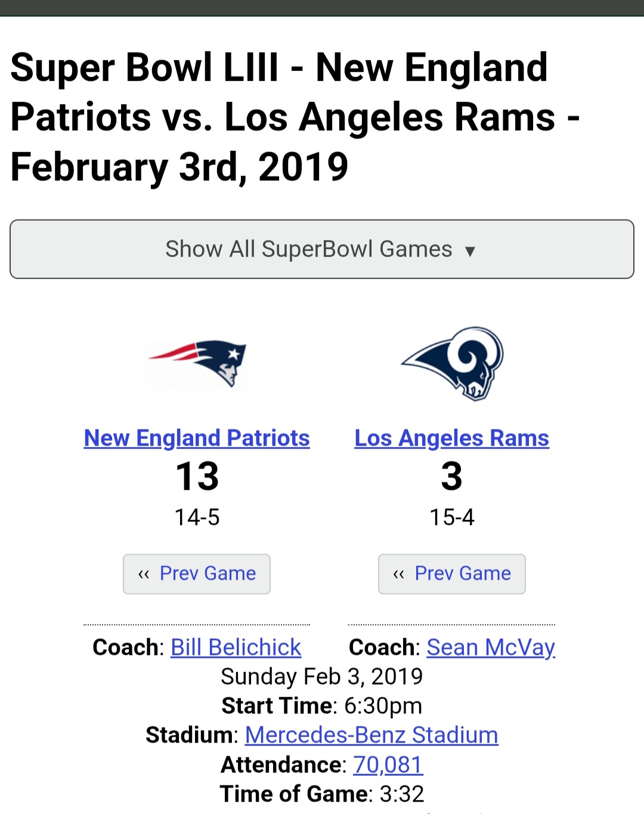Go to Rams' Prev Game
This screenshot has width=644, height=814.
click(452, 574)
